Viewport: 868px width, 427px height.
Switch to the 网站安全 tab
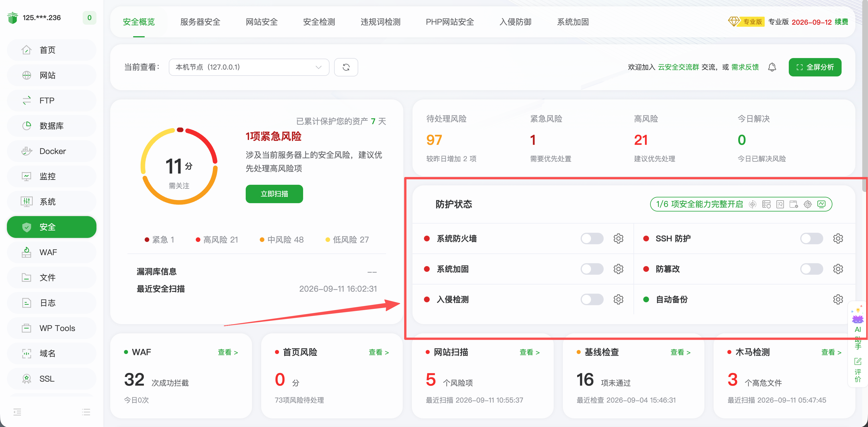pyautogui.click(x=261, y=22)
